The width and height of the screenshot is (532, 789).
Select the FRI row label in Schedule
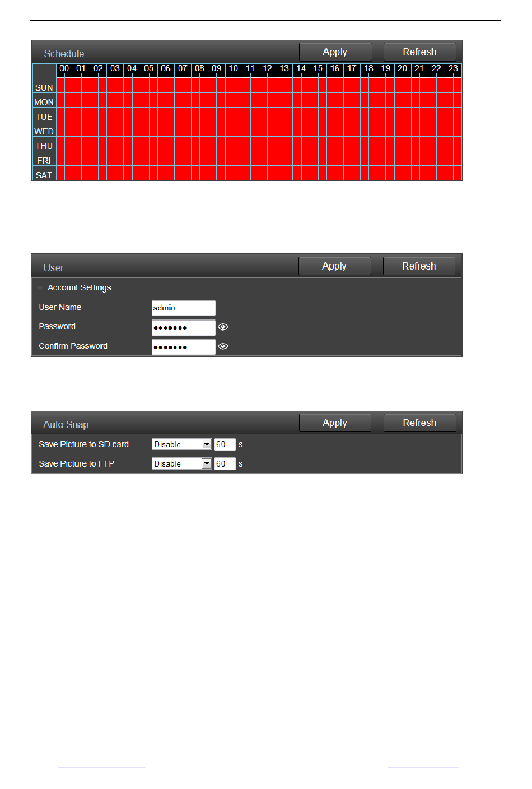pyautogui.click(x=44, y=161)
